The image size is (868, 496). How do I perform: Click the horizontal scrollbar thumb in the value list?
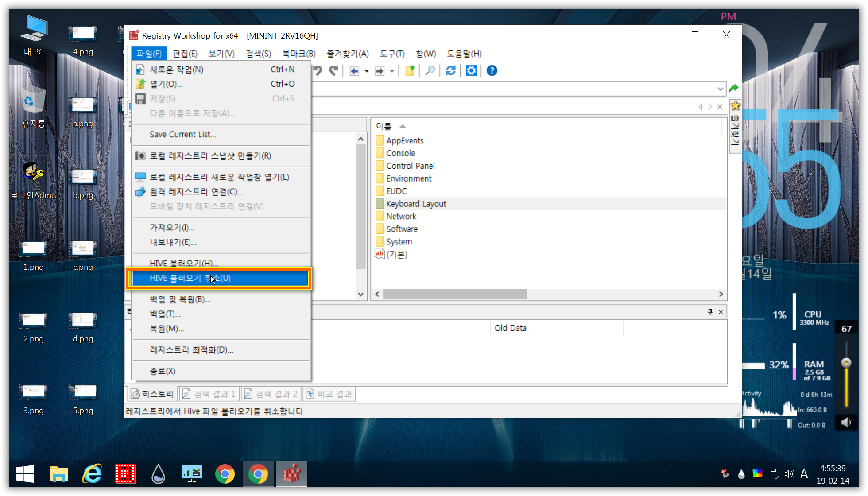point(455,294)
